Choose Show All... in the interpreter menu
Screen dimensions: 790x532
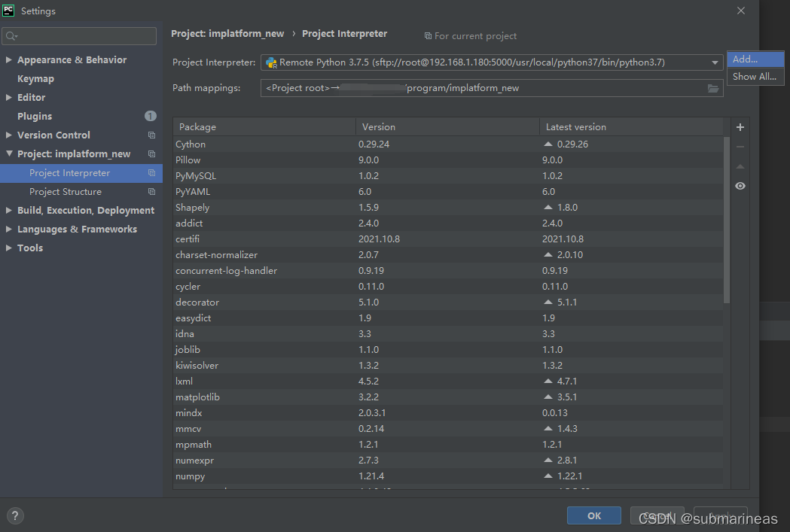click(x=755, y=77)
